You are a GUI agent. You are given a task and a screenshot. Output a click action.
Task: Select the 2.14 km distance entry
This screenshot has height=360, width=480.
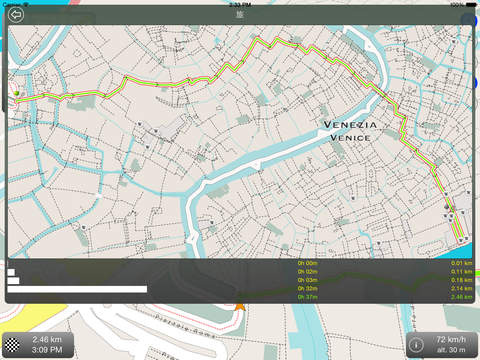tap(461, 288)
